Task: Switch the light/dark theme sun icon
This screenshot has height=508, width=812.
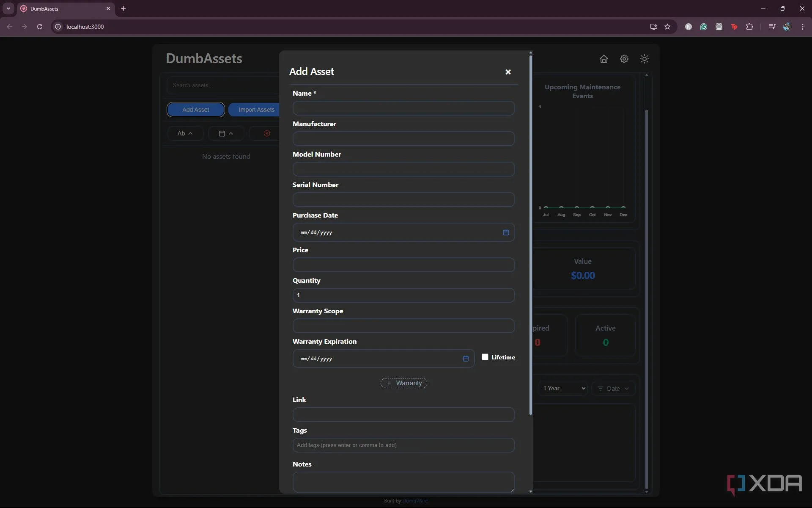Action: pyautogui.click(x=644, y=59)
